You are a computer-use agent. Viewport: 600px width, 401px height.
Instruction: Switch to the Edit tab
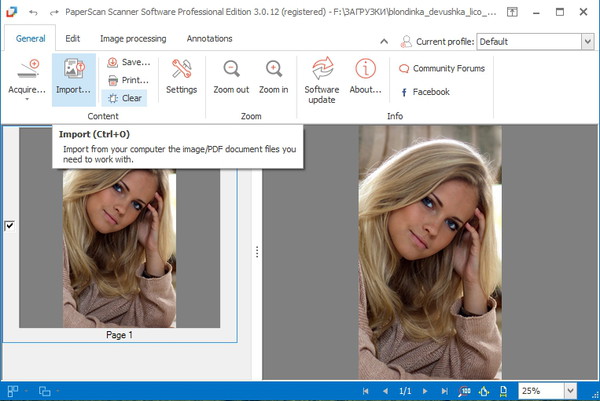73,39
